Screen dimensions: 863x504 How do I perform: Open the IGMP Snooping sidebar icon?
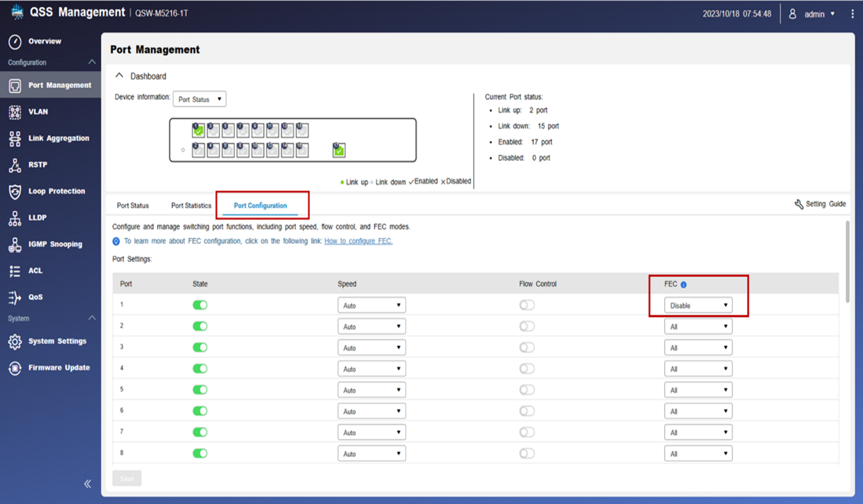coord(15,244)
